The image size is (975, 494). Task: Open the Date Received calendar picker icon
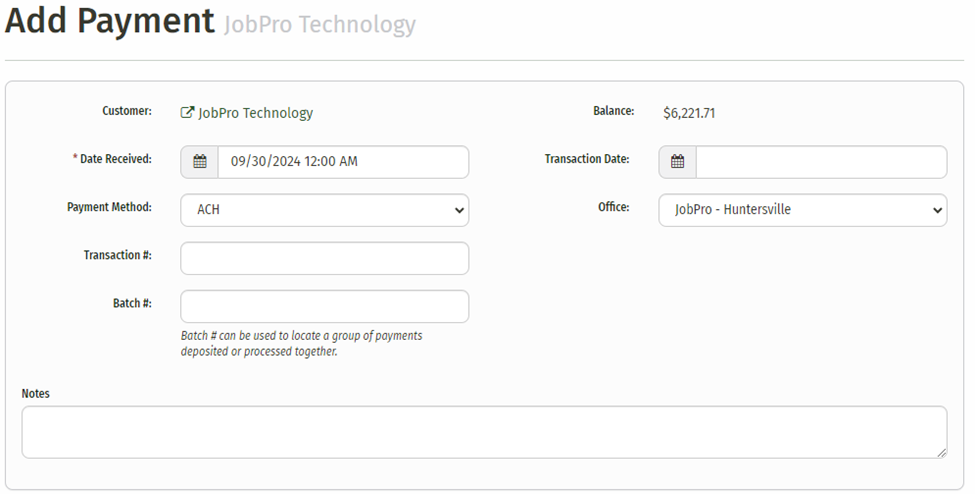(x=200, y=162)
